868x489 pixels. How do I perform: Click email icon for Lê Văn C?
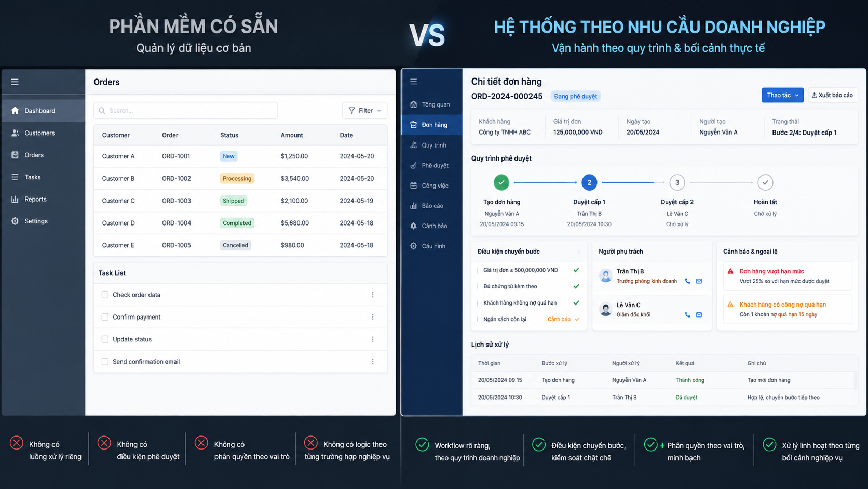click(x=699, y=314)
